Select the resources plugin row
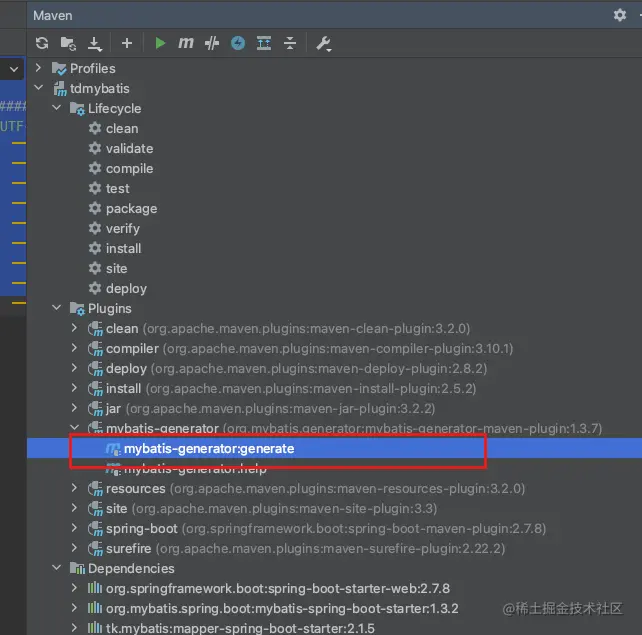This screenshot has width=642, height=635. click(x=334, y=488)
